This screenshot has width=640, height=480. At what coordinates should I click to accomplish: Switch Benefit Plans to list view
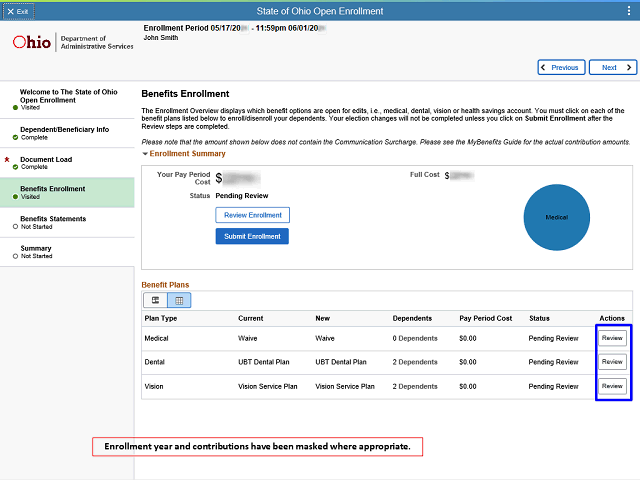(155, 300)
